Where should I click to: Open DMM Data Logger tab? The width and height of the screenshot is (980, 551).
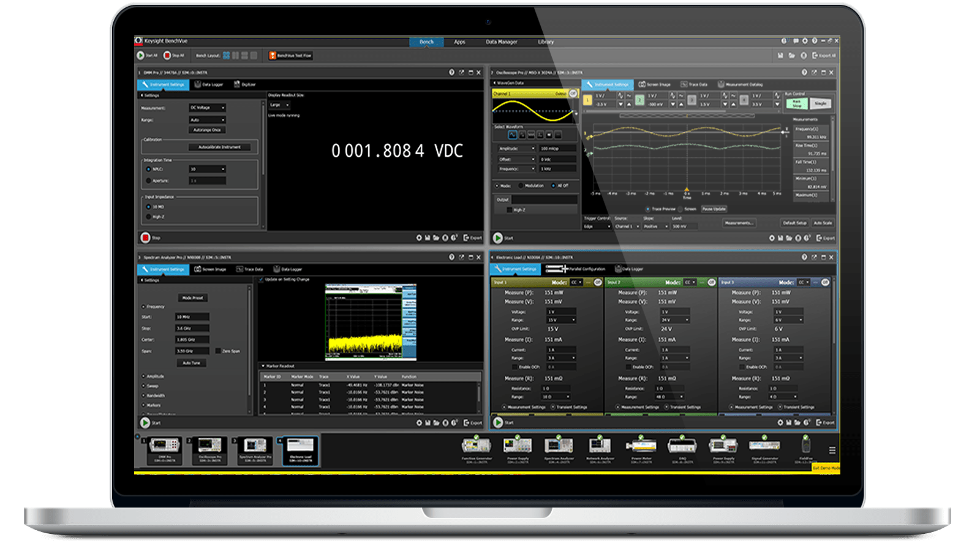tap(209, 84)
